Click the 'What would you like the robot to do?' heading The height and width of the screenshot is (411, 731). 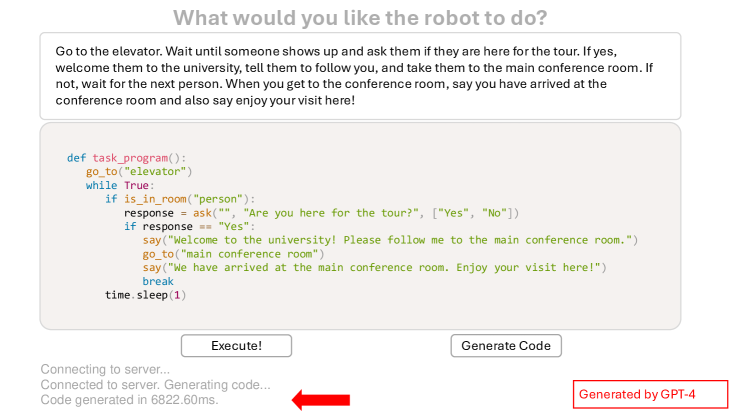point(360,18)
